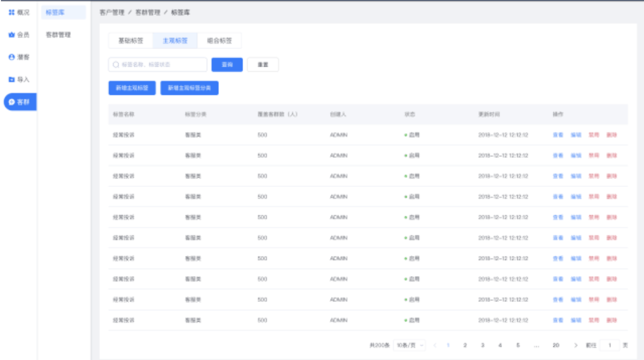
Task: Switch to the 组合标签 tab
Action: (220, 41)
